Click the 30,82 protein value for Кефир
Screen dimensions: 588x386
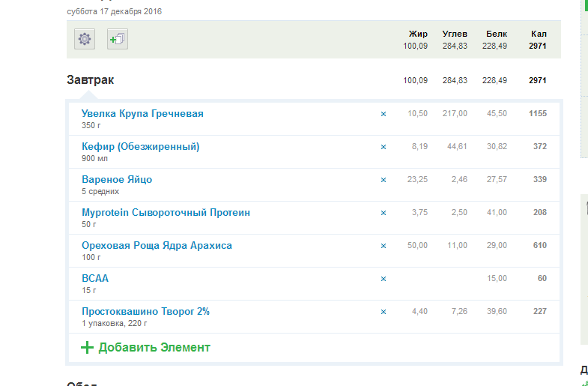pos(497,147)
